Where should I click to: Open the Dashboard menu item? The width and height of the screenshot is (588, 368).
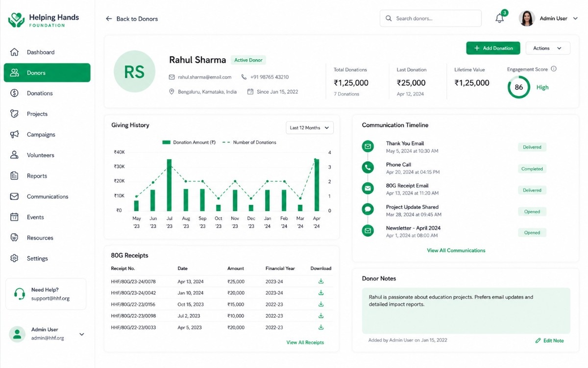coord(47,52)
